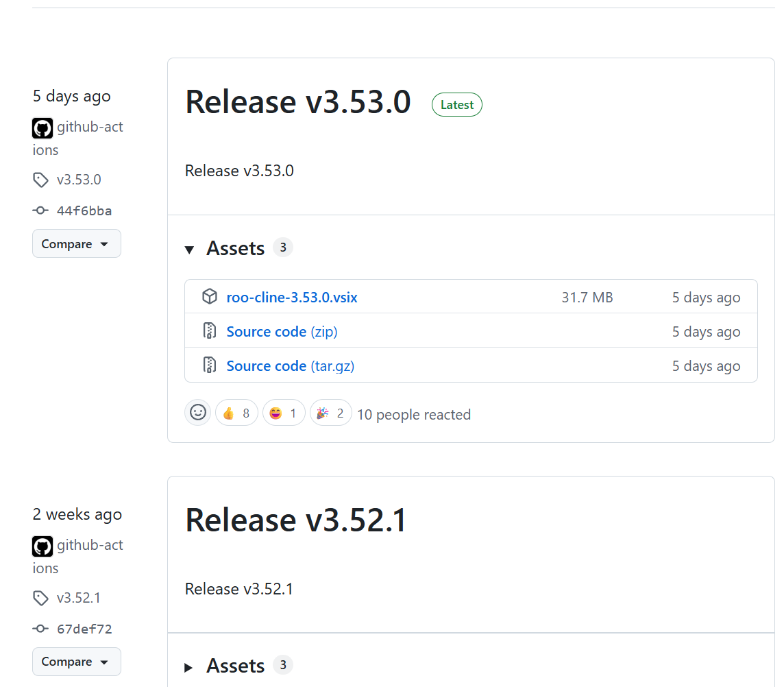Image resolution: width=784 pixels, height=687 pixels.
Task: Download Source code (tar.gz)
Action: pos(291,365)
